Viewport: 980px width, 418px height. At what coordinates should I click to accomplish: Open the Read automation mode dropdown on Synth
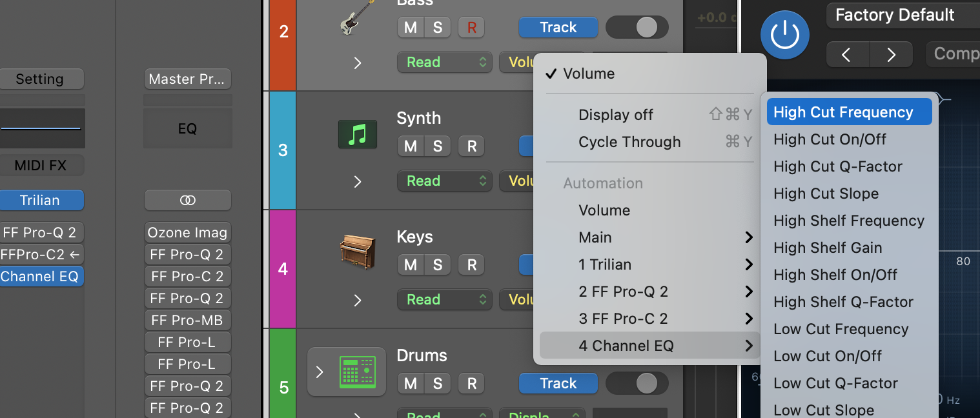tap(444, 181)
